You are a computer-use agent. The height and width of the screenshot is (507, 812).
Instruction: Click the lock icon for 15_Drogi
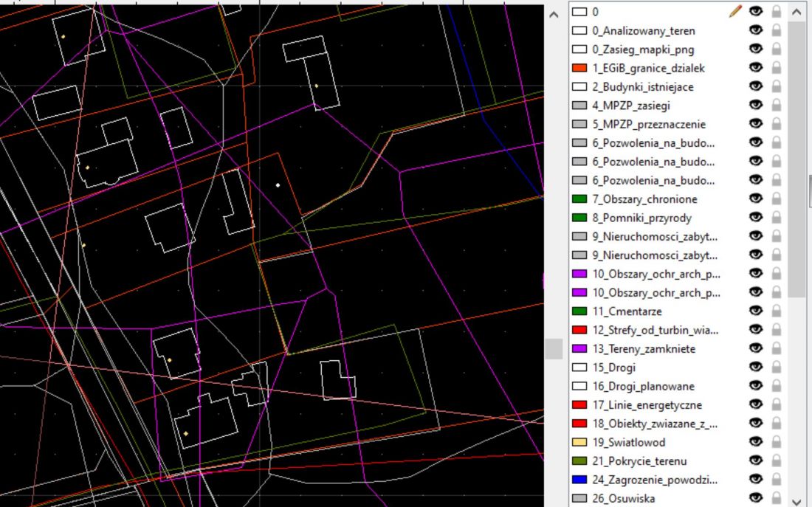coord(777,368)
